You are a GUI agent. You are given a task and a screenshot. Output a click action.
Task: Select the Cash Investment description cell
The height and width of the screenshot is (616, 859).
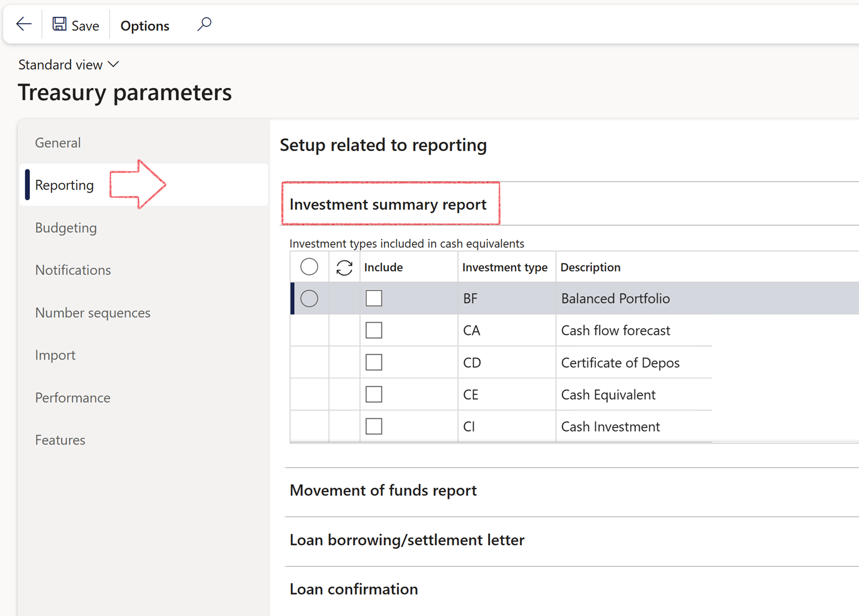[610, 427]
